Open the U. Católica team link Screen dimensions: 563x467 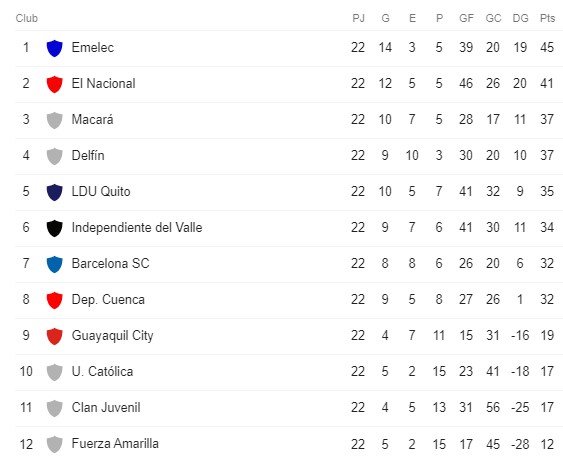(102, 371)
